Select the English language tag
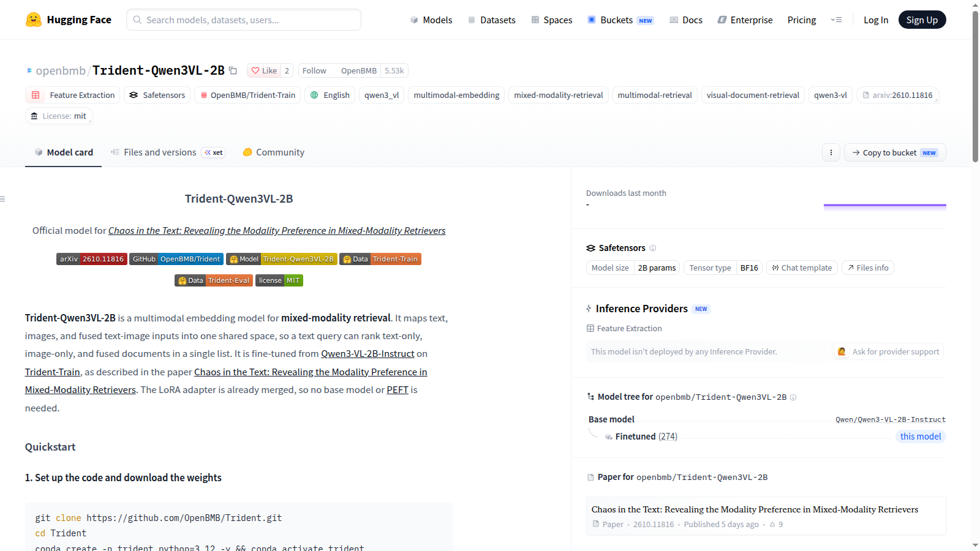Screen dimensions: 980x551 [330, 95]
